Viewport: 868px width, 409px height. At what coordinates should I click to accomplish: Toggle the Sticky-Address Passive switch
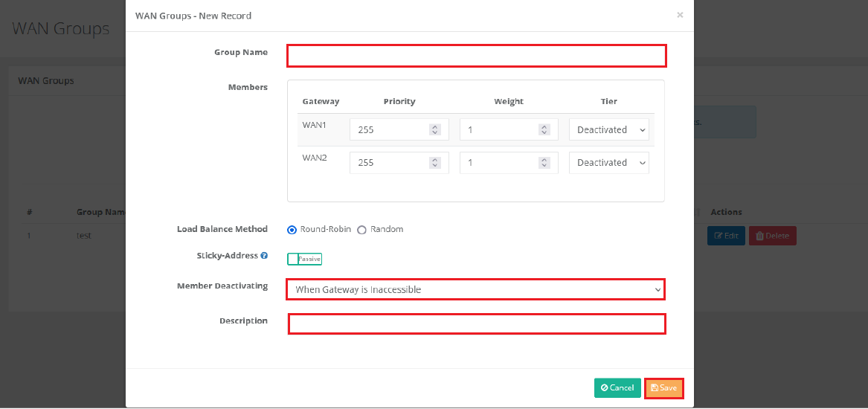304,259
